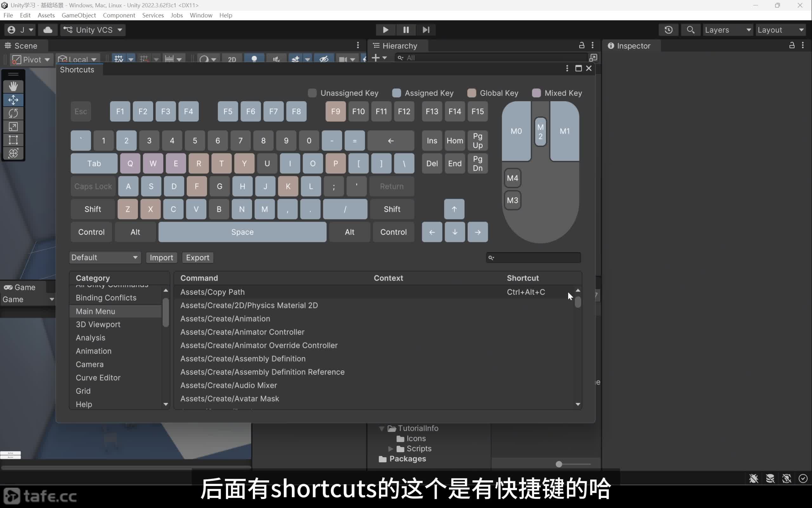
Task: Adjust the Project icon size slider
Action: pos(559,464)
